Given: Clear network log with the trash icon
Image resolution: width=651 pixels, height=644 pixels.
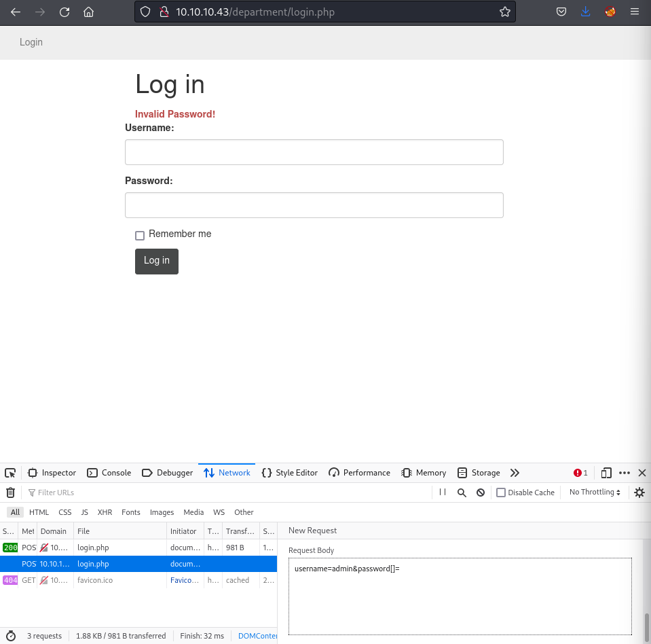Looking at the screenshot, I should [11, 493].
